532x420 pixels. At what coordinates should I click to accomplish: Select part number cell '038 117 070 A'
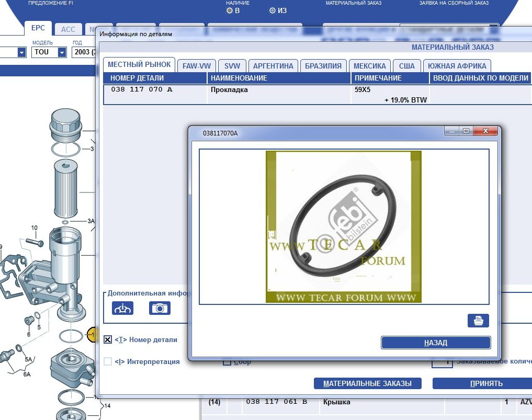[142, 89]
